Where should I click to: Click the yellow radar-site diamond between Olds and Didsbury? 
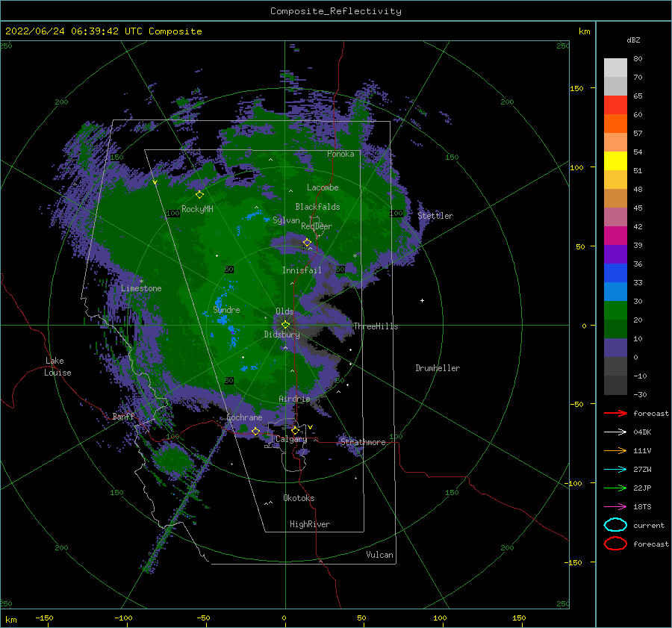[x=285, y=325]
